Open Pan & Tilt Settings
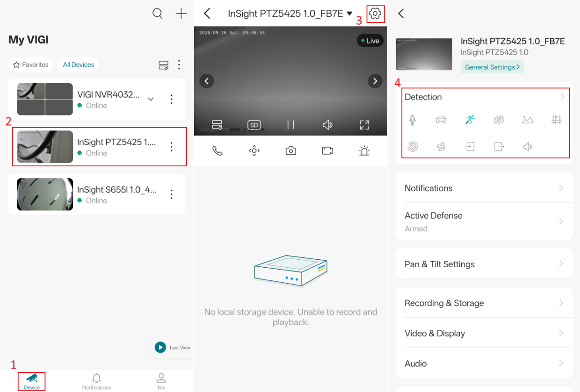The height and width of the screenshot is (392, 580). [485, 264]
